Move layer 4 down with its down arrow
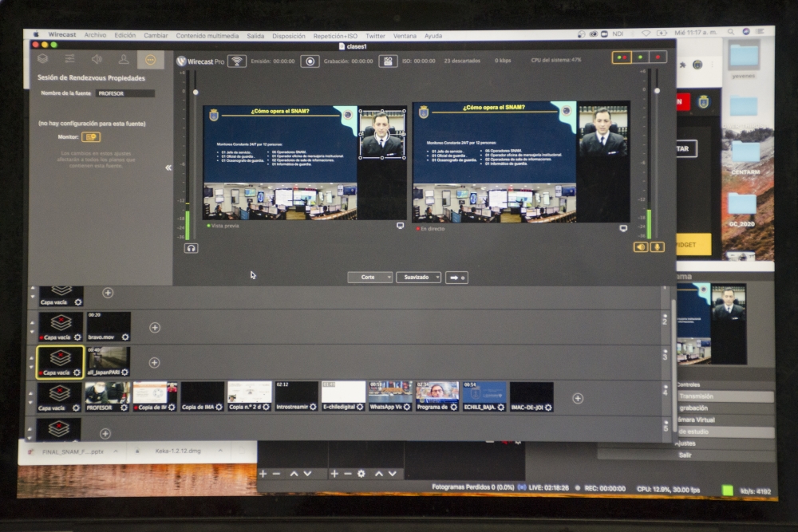Image resolution: width=798 pixels, height=532 pixels. coord(31,402)
